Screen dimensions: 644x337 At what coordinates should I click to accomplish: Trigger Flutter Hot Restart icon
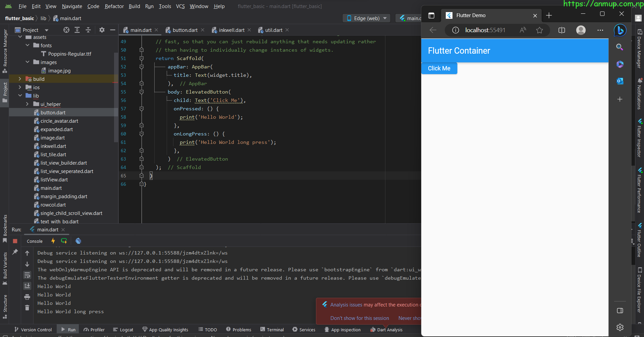(x=64, y=241)
